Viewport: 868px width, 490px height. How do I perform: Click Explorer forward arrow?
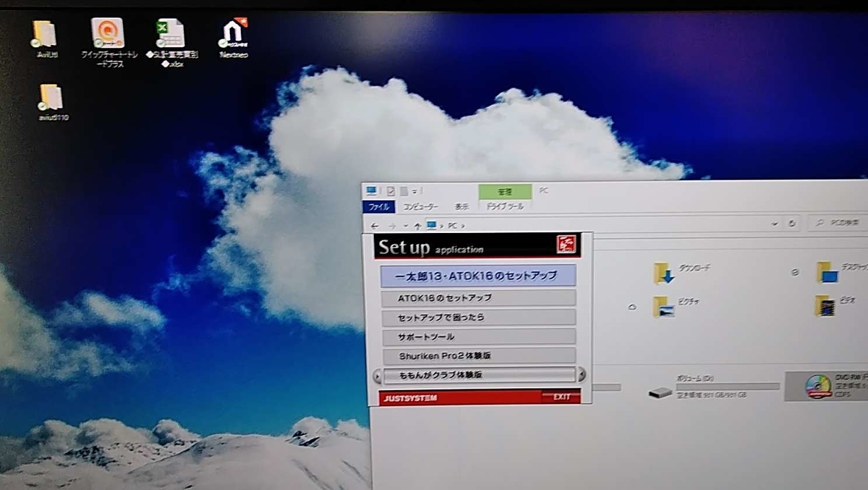point(392,225)
